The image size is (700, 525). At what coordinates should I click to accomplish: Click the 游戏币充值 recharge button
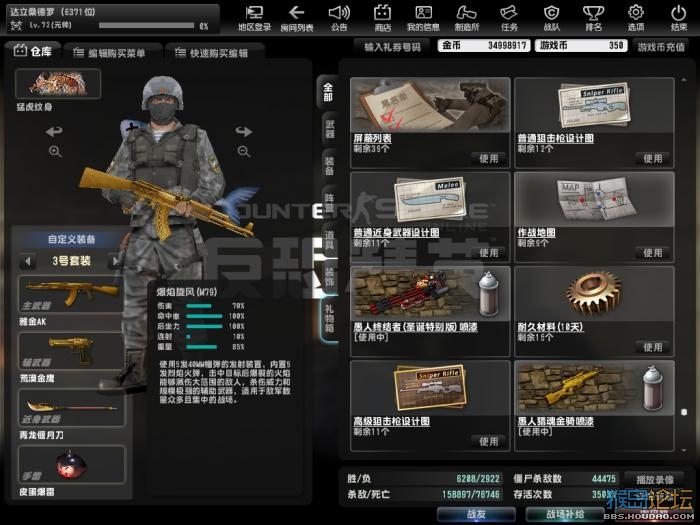pos(661,46)
